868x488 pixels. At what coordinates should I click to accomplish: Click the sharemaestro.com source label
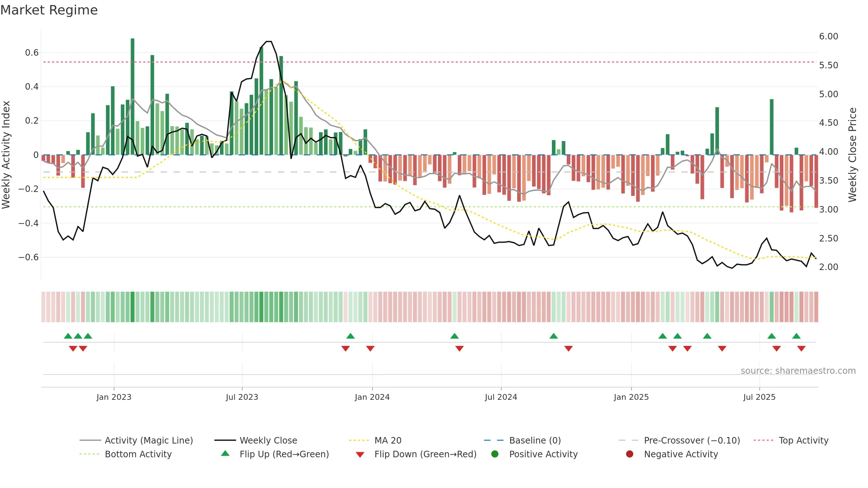[798, 371]
